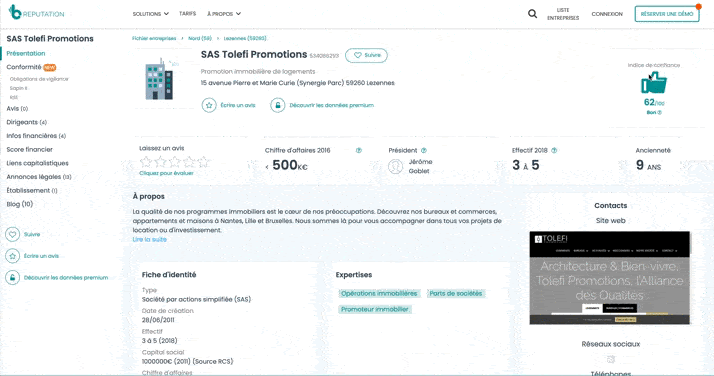This screenshot has height=376, width=714.
Task: Select the star icon beside Écrire un avis
Action: [209, 105]
